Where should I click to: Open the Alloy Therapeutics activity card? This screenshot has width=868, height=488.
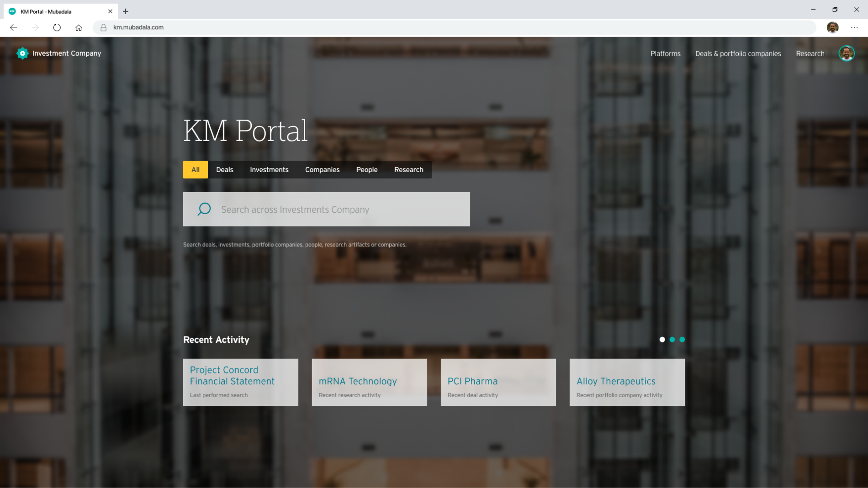pos(627,382)
